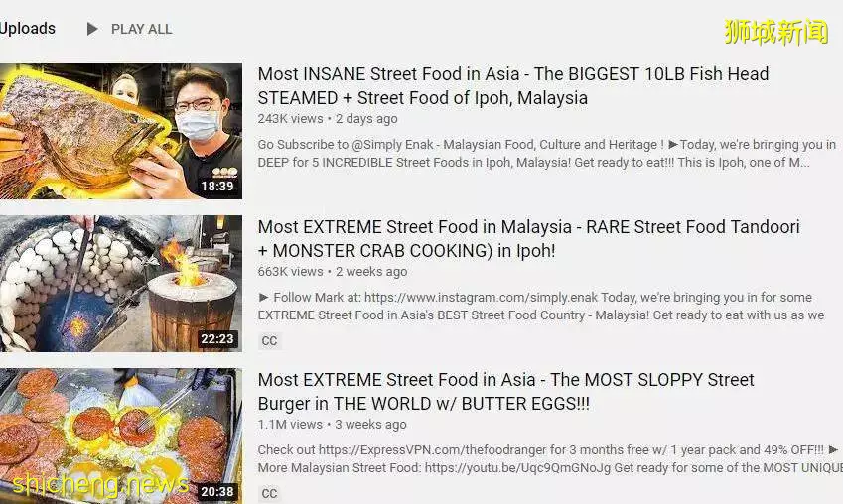Open the sloppy burger video thumbnail
The height and width of the screenshot is (504, 843).
coord(121,436)
